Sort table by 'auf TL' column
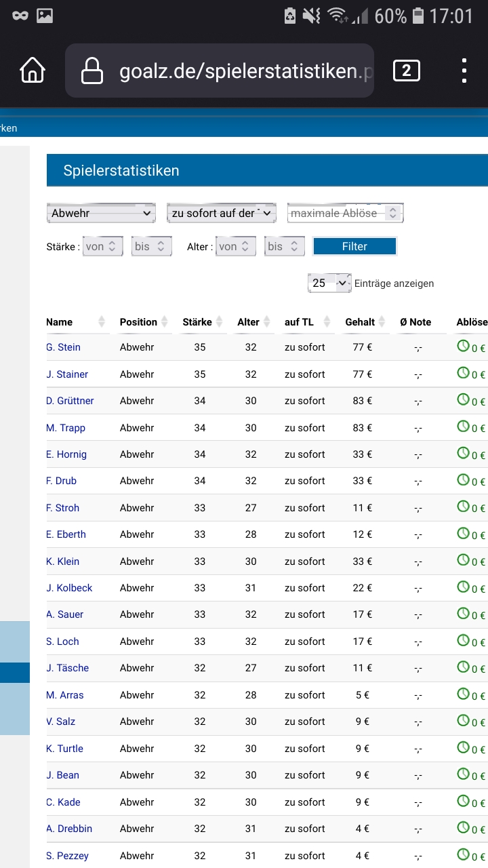Image resolution: width=488 pixels, height=868 pixels. (307, 322)
